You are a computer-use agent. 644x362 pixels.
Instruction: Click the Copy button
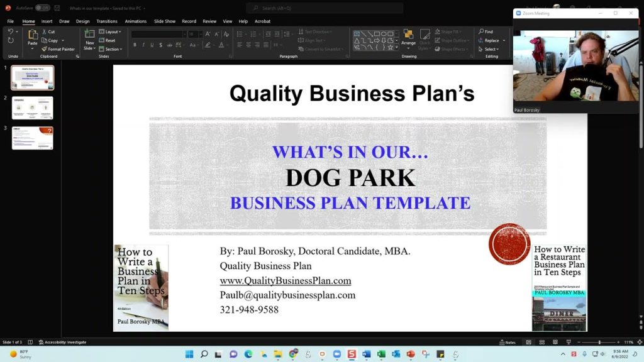[x=50, y=41]
